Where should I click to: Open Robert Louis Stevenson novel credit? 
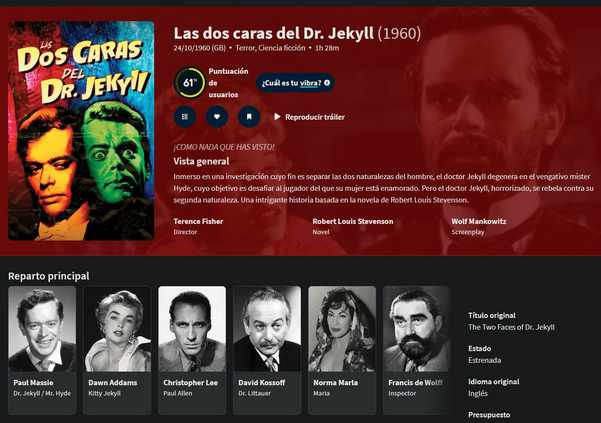pos(353,221)
